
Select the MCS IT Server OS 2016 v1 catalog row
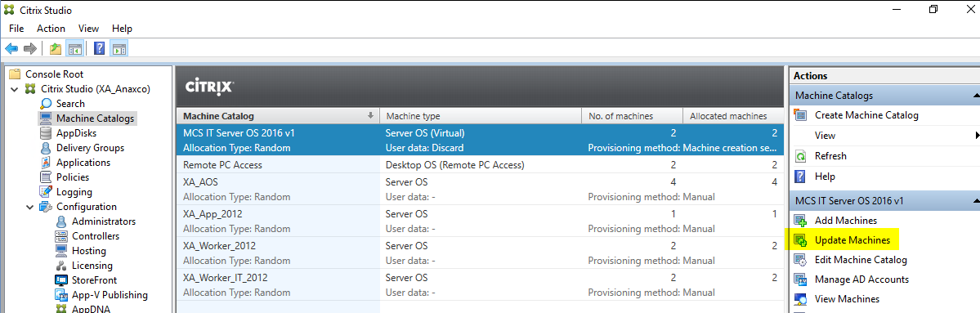pos(480,140)
